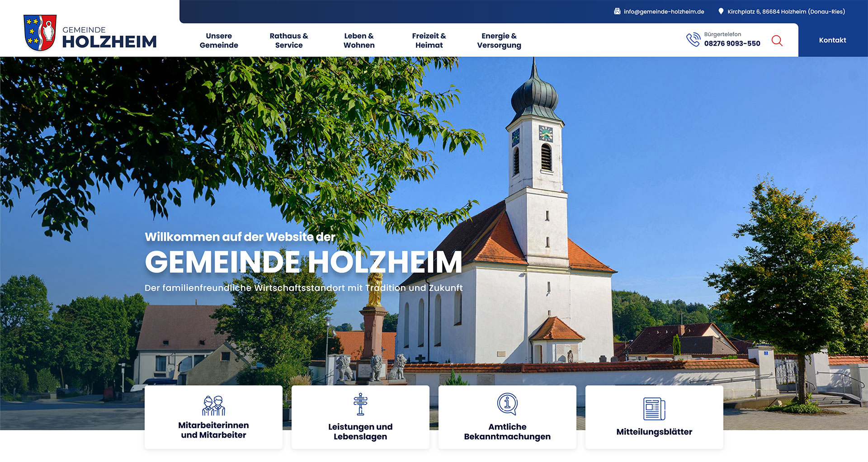868x462 pixels.
Task: Click the signpost icon for Leistungen
Action: click(360, 404)
